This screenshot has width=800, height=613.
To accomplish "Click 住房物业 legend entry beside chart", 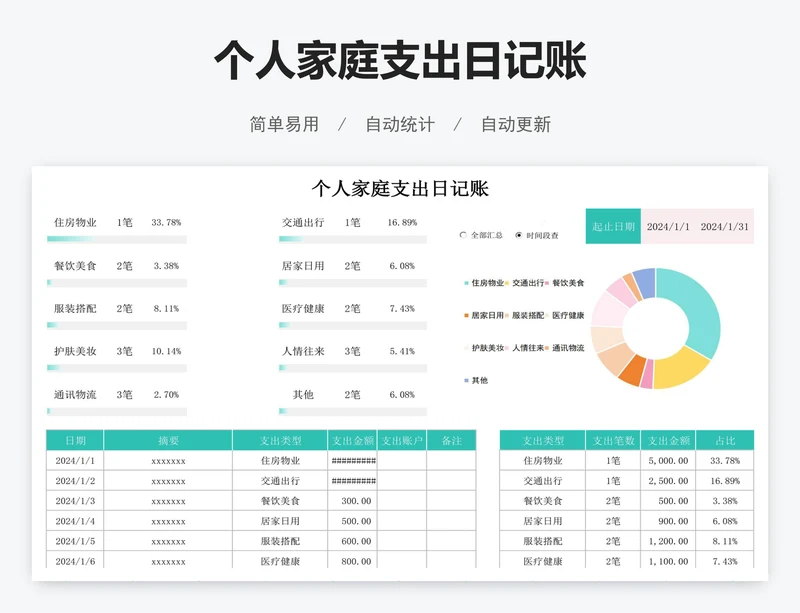I will (484, 282).
